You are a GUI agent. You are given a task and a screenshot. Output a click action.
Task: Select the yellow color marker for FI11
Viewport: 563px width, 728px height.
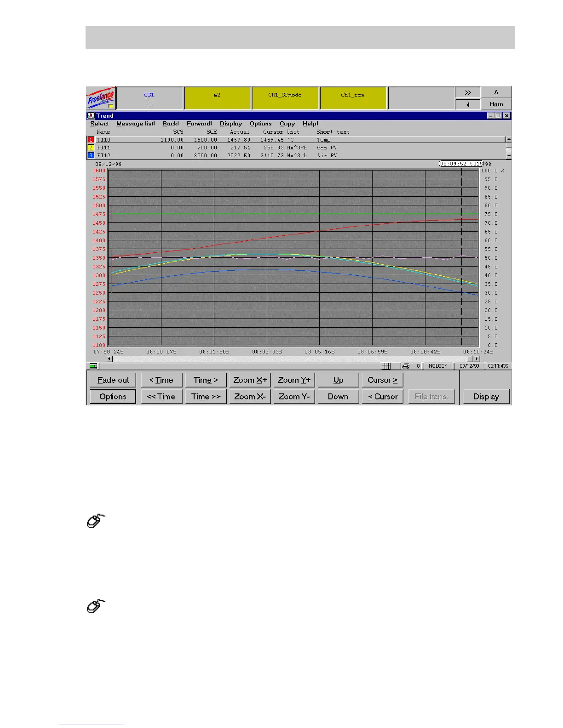pyautogui.click(x=91, y=148)
